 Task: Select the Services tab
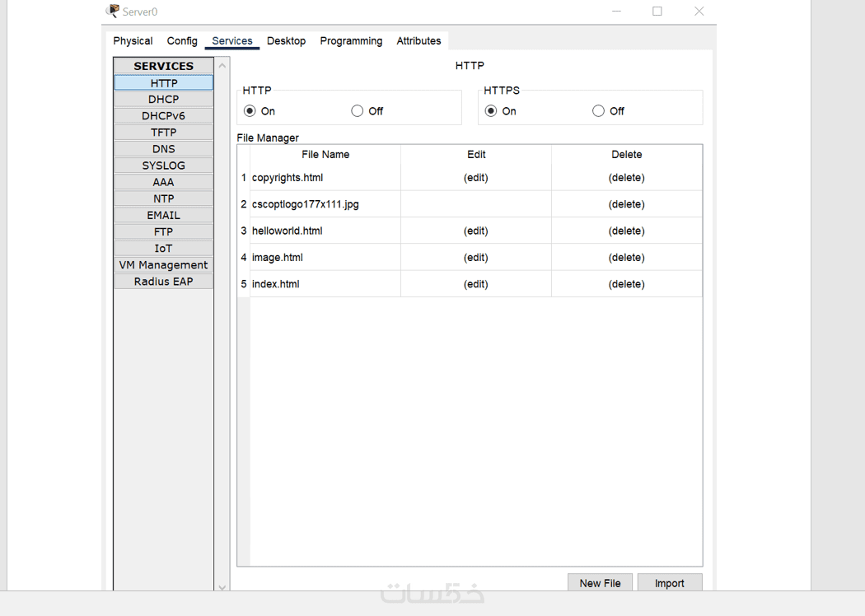point(232,41)
